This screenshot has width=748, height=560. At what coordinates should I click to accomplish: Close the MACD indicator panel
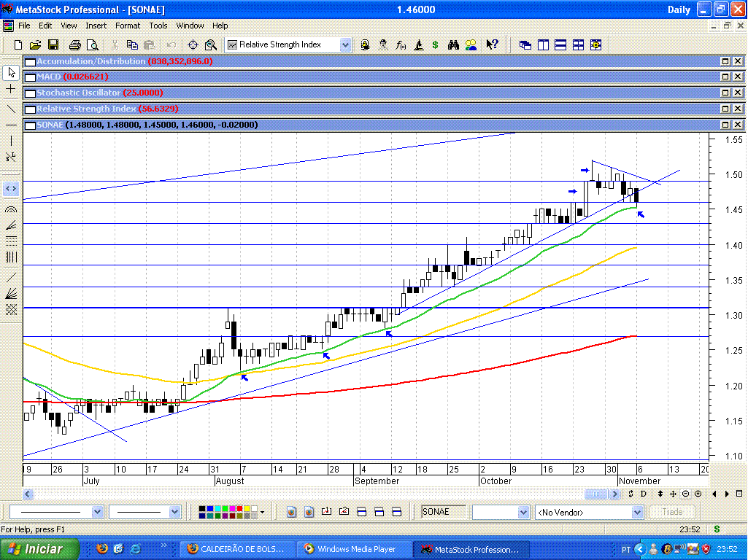pyautogui.click(x=738, y=77)
